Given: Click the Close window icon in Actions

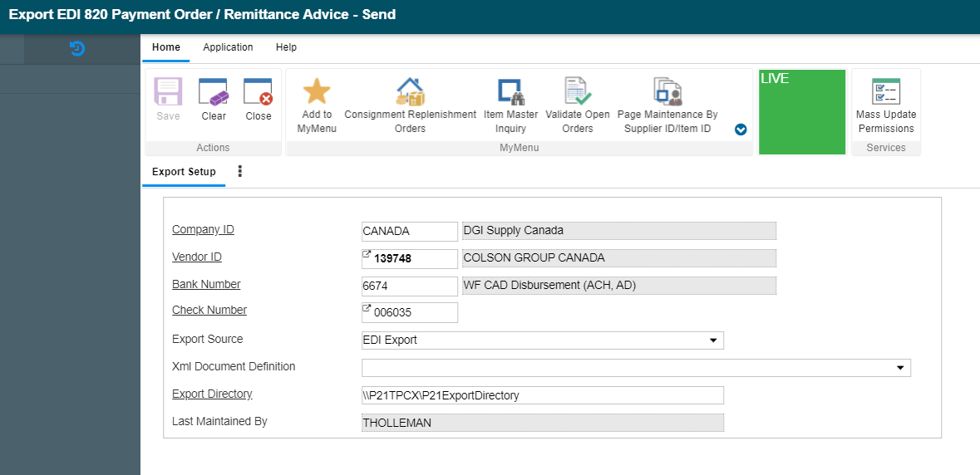Looking at the screenshot, I should 259,93.
